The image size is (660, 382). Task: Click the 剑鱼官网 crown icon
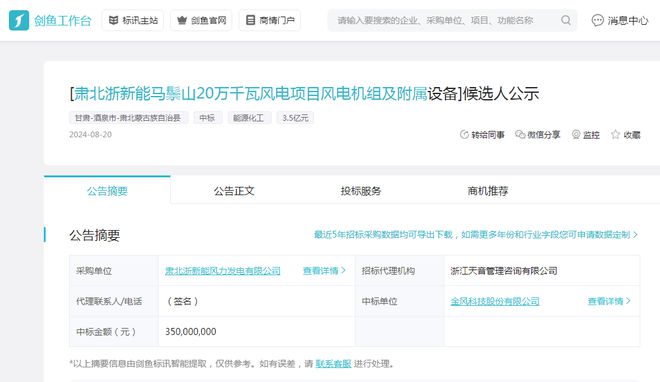182,20
